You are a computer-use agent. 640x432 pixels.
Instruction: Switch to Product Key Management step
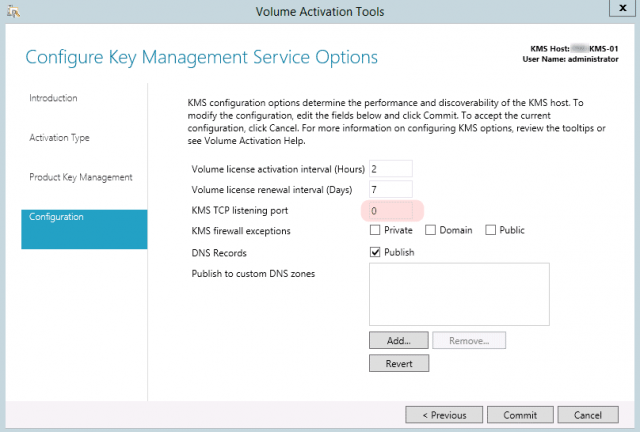80,177
